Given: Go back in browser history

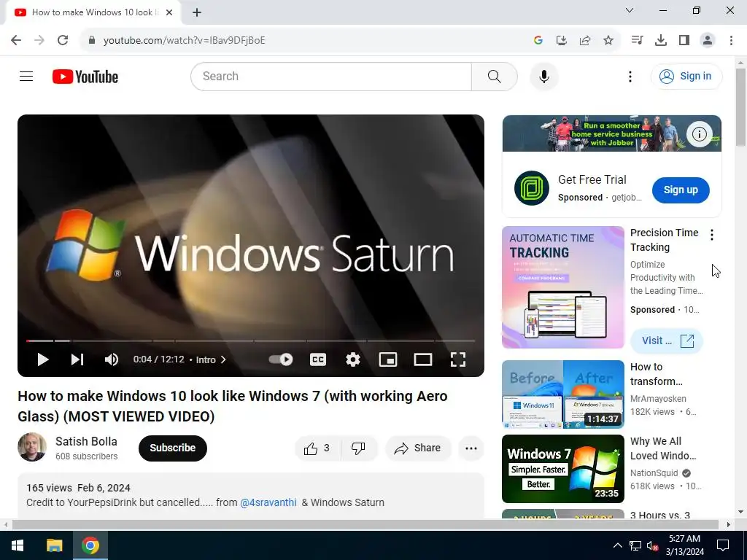Looking at the screenshot, I should 16,40.
